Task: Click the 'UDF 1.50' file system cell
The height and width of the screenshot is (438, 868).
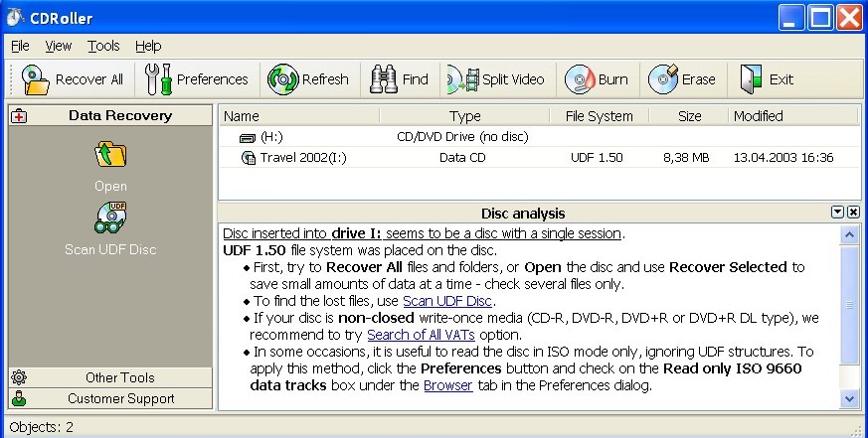Action: tap(597, 158)
